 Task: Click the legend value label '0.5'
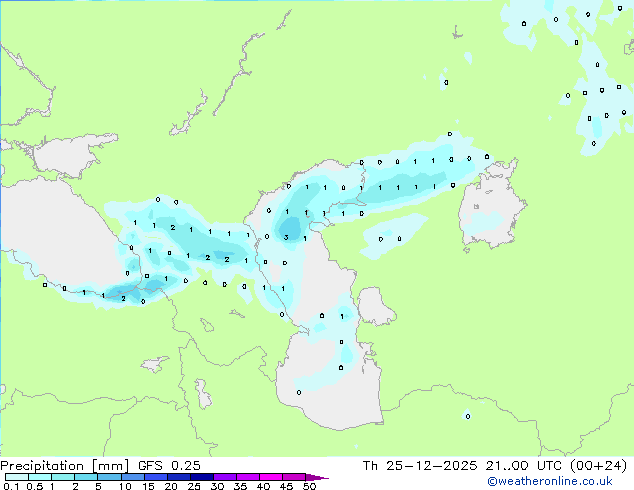[x=35, y=486]
